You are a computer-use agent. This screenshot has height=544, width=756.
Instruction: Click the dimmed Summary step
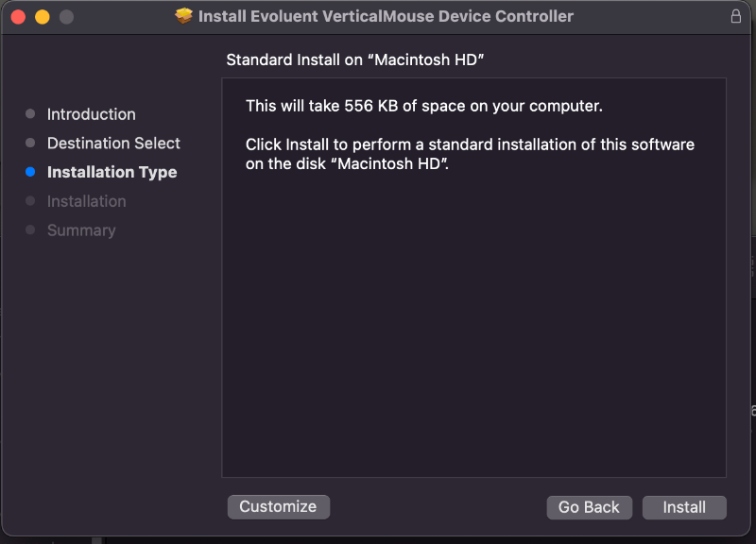[x=81, y=230]
